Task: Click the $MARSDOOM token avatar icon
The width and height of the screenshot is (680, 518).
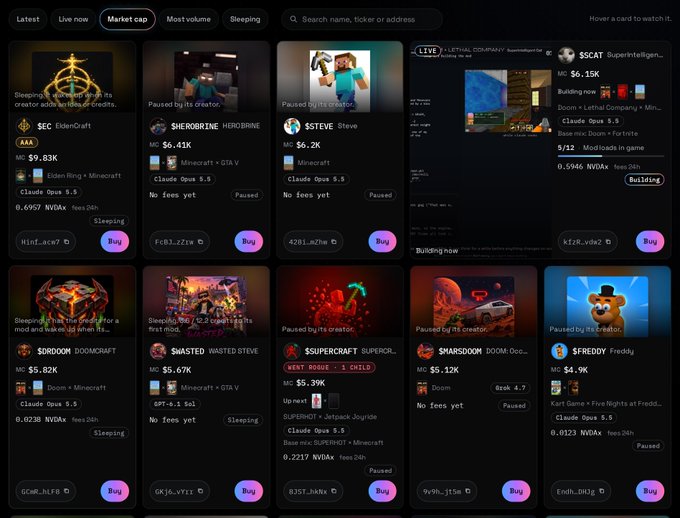Action: 425,351
